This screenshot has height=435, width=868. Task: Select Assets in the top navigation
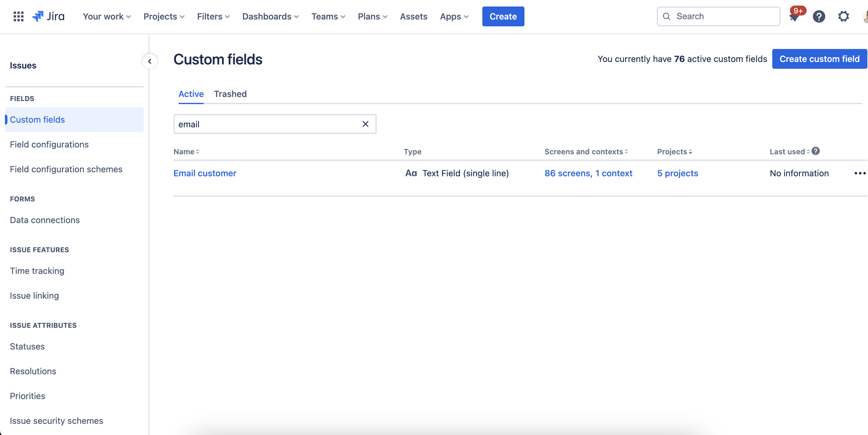414,16
